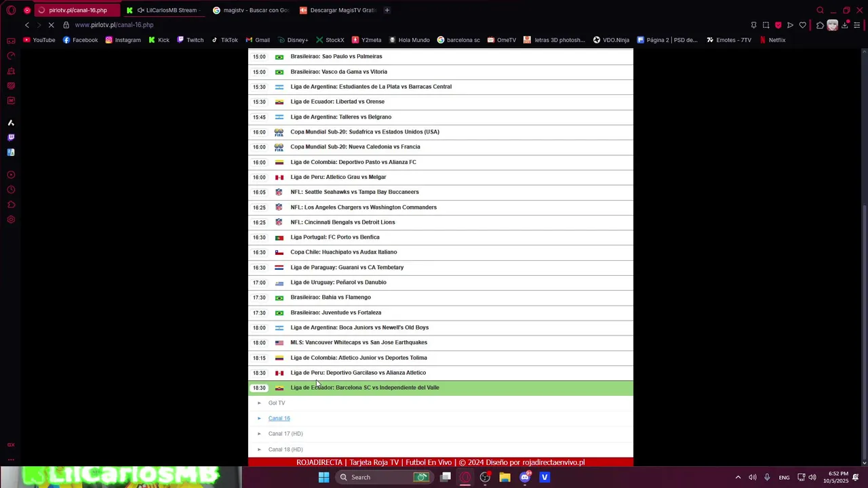The width and height of the screenshot is (868, 488).
Task: Select FC Porto vs Benfica match
Action: pyautogui.click(x=441, y=237)
